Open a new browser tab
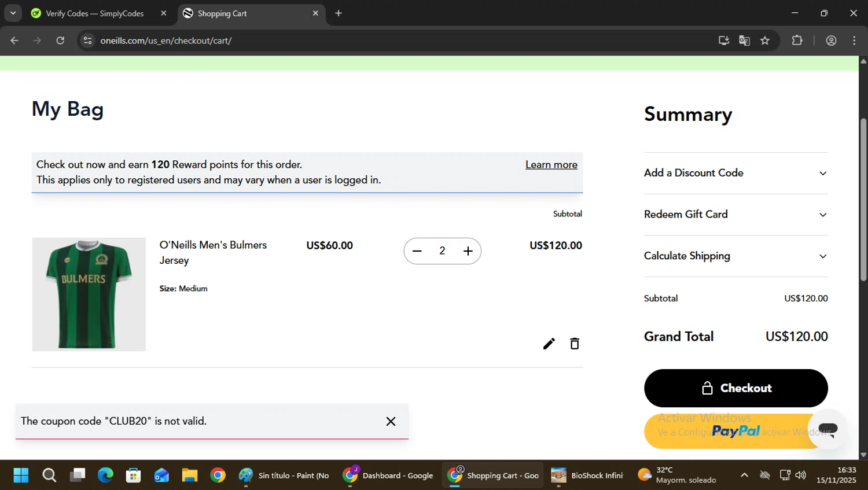Screen dimensions: 868x490 pos(339,13)
